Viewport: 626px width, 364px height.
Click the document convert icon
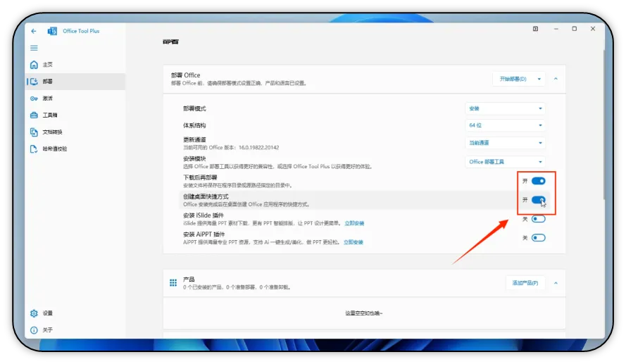click(x=34, y=132)
